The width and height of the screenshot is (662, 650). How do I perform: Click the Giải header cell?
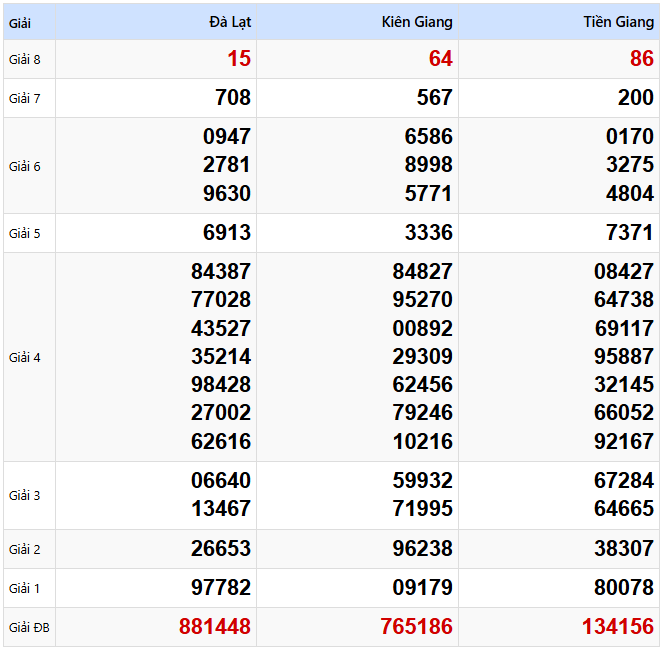point(21,21)
